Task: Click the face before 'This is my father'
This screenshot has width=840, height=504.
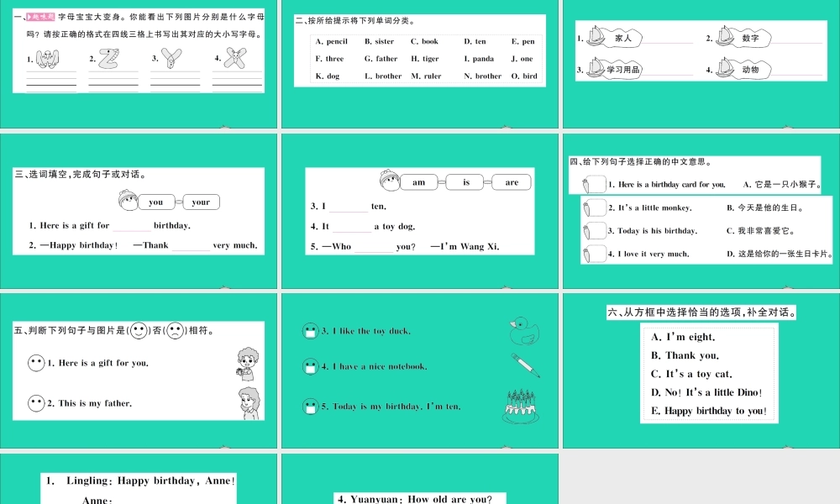Action: (36, 403)
